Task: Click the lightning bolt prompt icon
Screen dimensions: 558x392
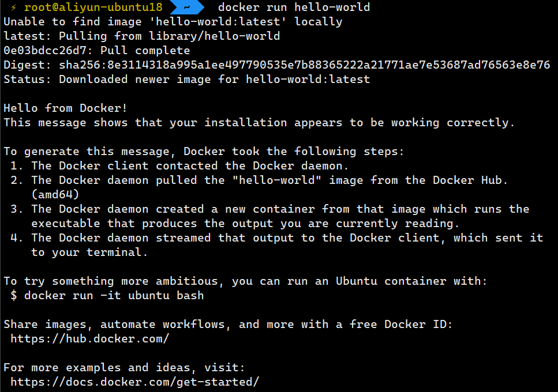Action: 13,7
